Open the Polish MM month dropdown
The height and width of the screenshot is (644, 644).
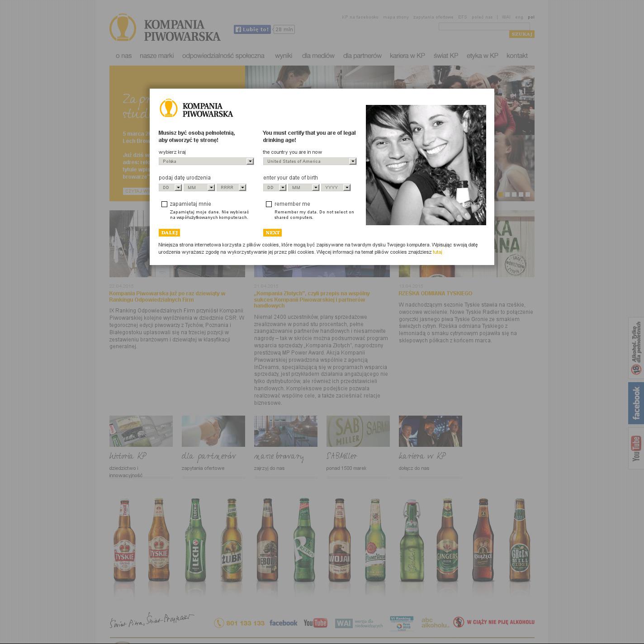(199, 187)
